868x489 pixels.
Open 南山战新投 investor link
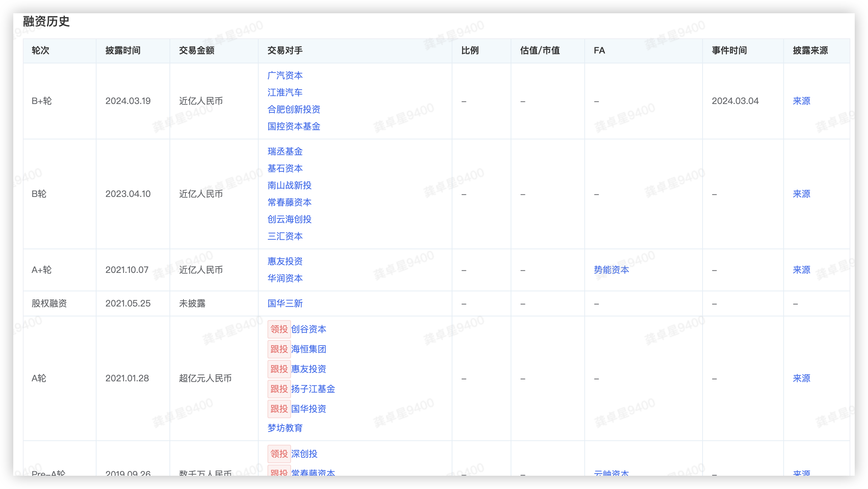click(x=289, y=185)
